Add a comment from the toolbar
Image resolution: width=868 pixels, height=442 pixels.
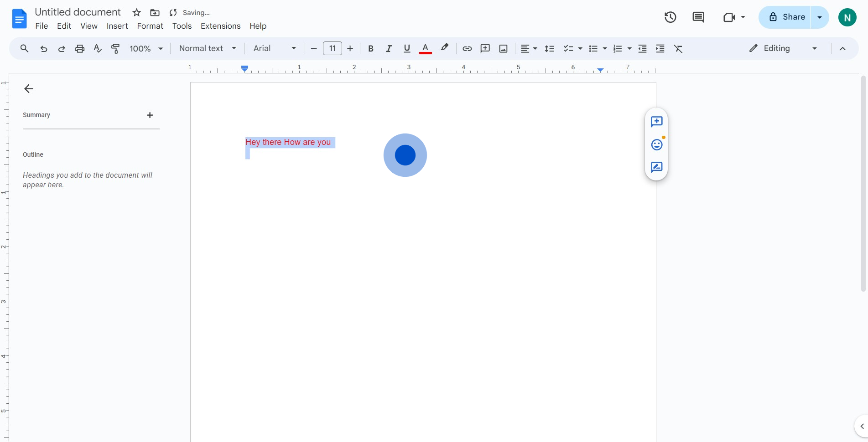coord(485,48)
